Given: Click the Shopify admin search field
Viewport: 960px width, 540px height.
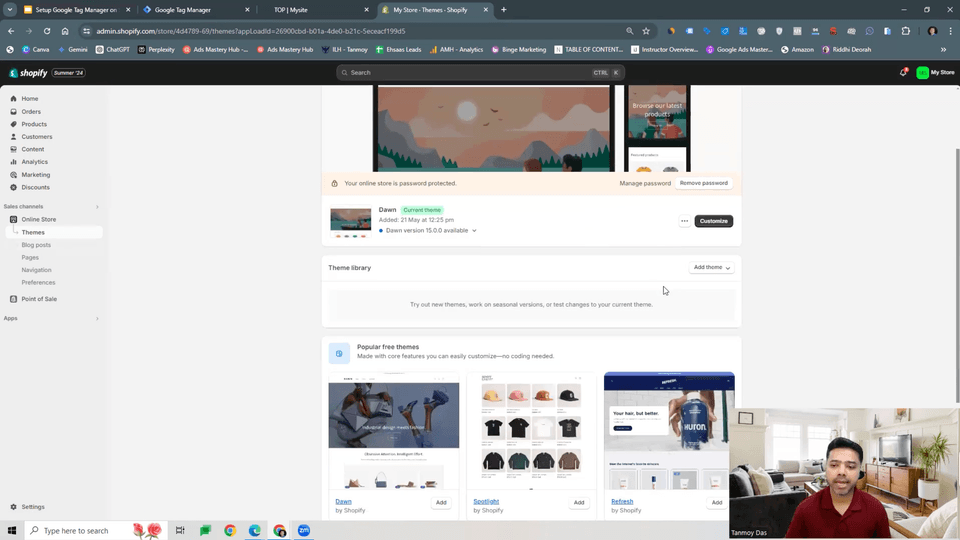Looking at the screenshot, I should (480, 72).
